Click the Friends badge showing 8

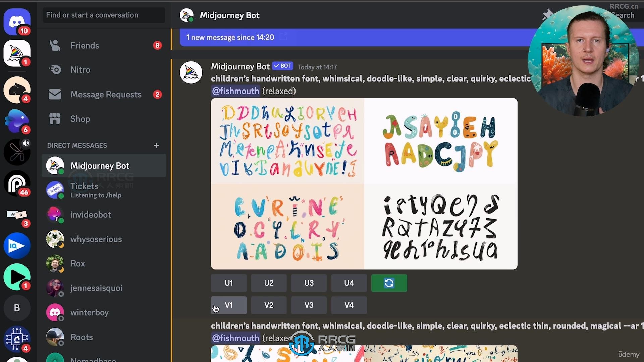coord(157,45)
